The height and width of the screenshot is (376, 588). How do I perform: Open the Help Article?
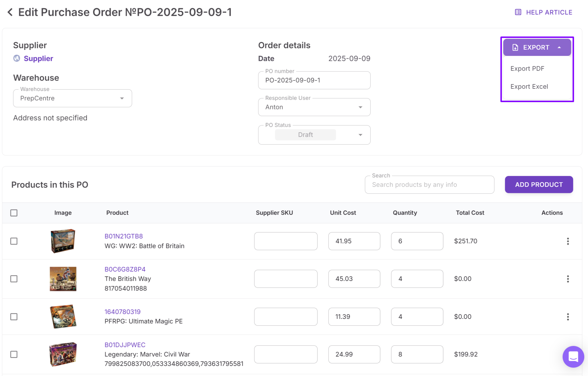[x=549, y=12]
